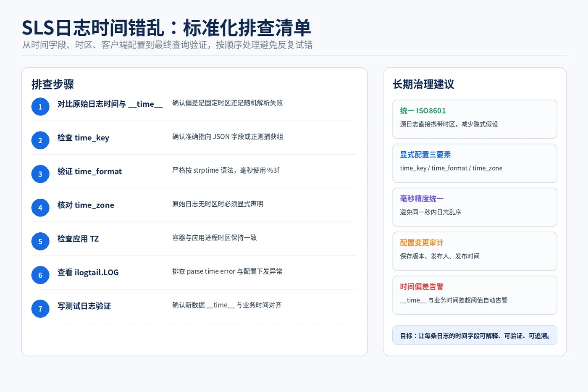This screenshot has width=588, height=392.
Task: Select the '检查 time_key' step title
Action: (x=83, y=138)
